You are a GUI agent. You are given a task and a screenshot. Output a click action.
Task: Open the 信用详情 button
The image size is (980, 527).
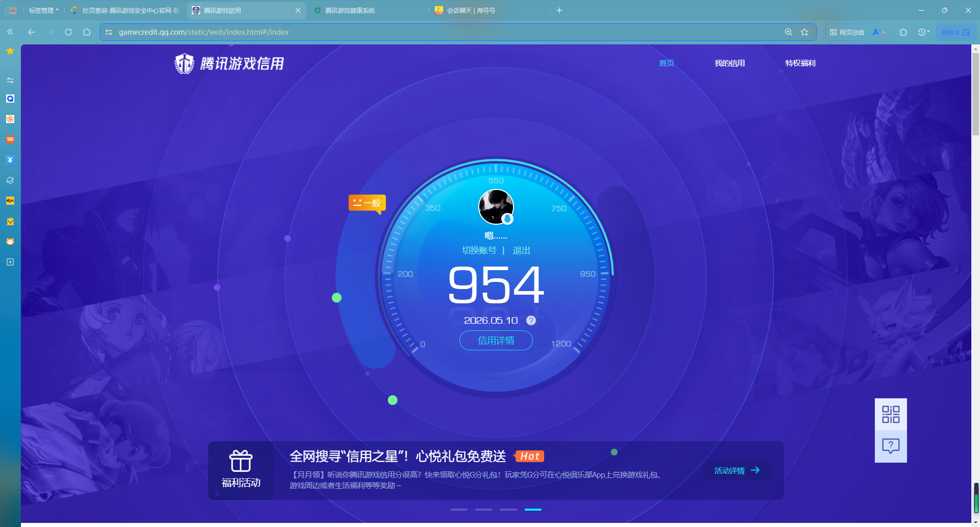tap(496, 341)
